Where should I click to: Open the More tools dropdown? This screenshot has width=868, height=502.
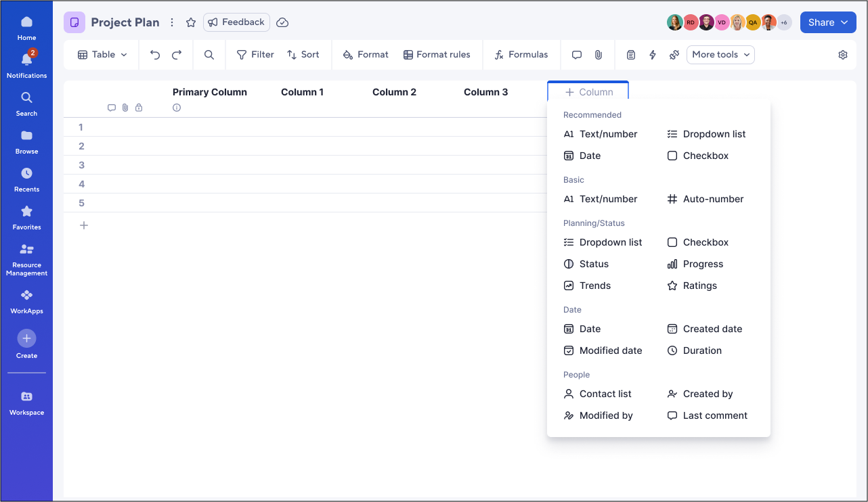click(720, 54)
